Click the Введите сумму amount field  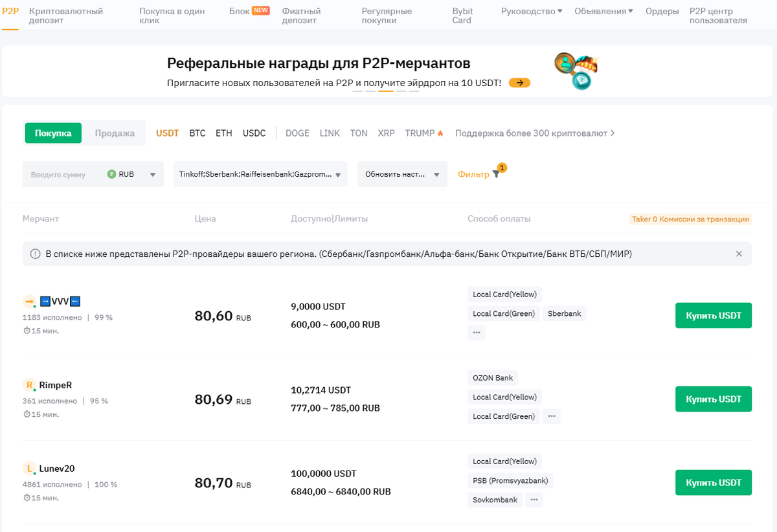coord(62,174)
